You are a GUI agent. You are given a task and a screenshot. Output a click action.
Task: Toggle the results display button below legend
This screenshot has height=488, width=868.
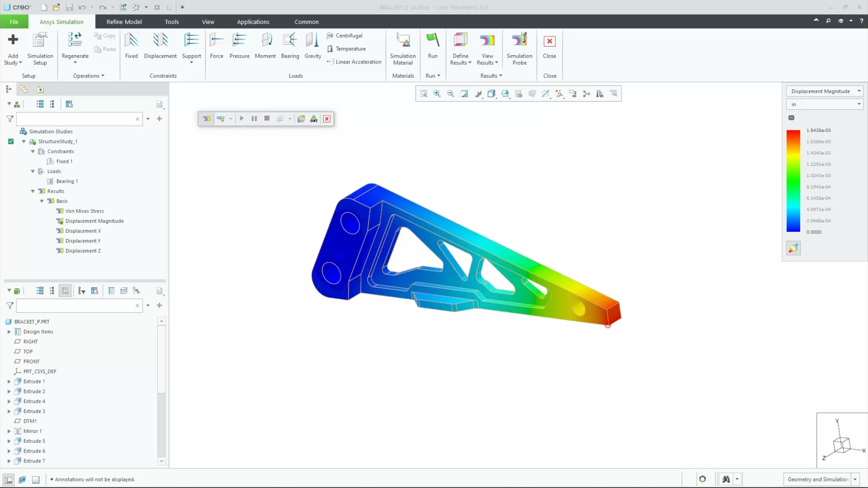(x=793, y=248)
